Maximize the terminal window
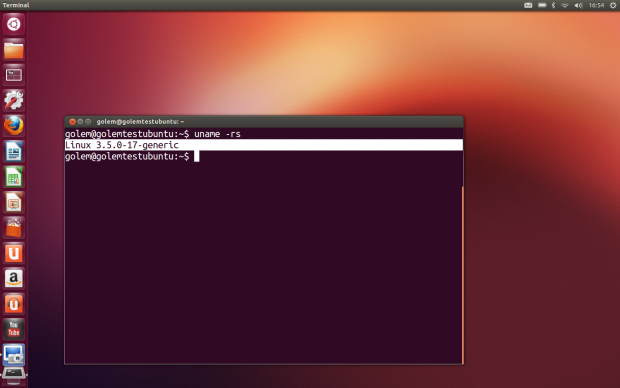 (x=88, y=122)
